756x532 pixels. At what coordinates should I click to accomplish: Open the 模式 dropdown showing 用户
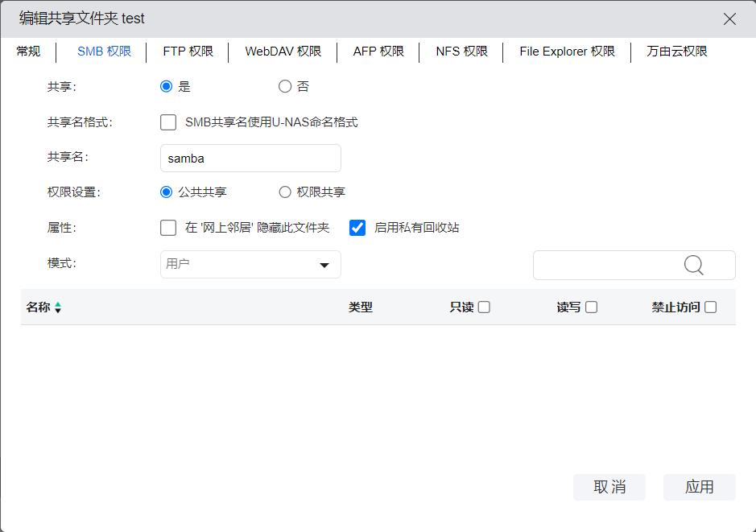(x=250, y=264)
